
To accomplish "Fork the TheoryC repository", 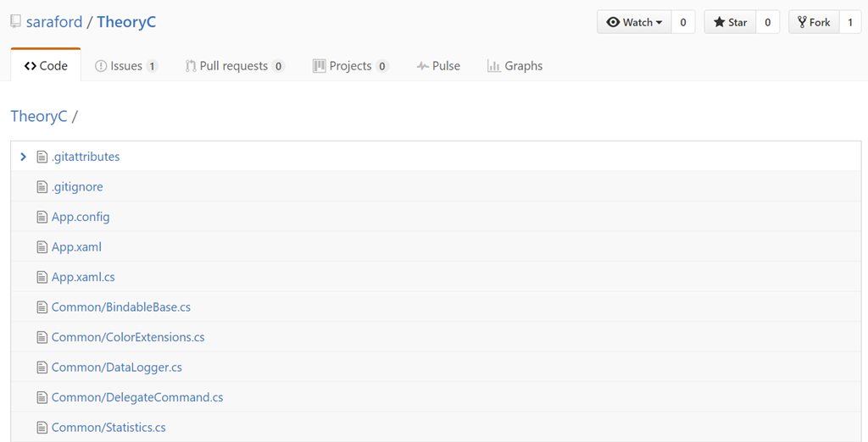I will pos(814,23).
